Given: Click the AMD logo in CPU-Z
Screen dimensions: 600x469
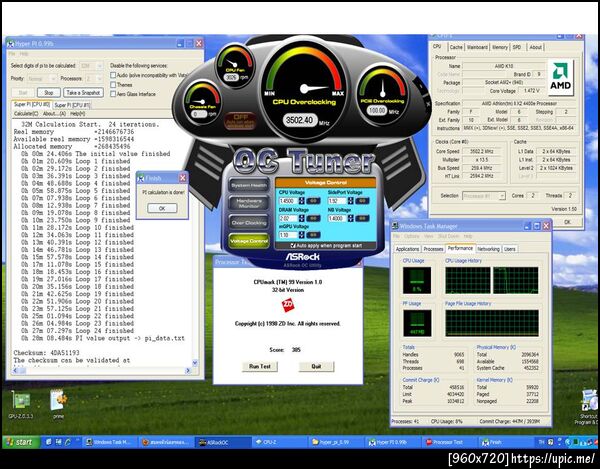Looking at the screenshot, I should tap(561, 77).
